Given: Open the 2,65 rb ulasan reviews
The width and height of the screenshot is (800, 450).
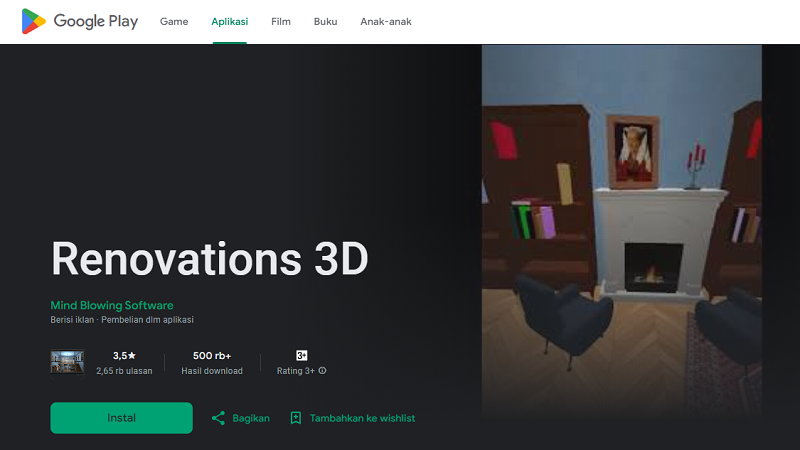Looking at the screenshot, I should click(x=124, y=371).
